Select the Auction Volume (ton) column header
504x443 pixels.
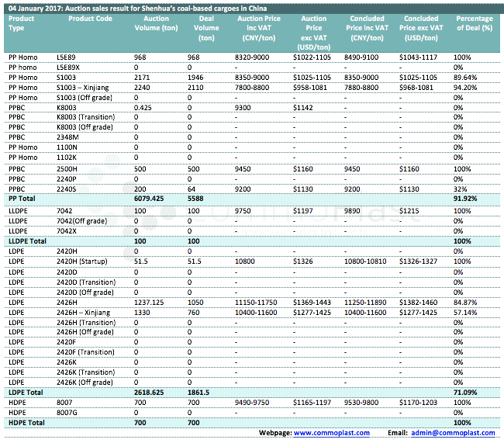pos(156,22)
